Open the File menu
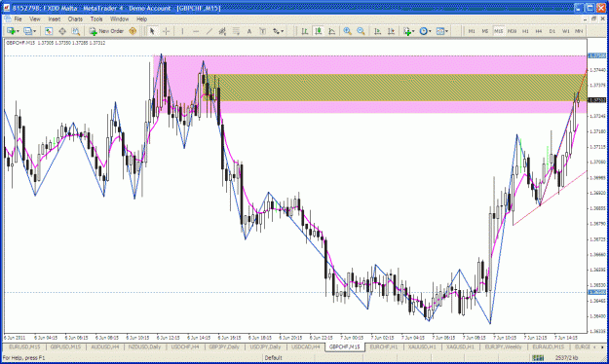609x364 pixels. click(x=18, y=19)
